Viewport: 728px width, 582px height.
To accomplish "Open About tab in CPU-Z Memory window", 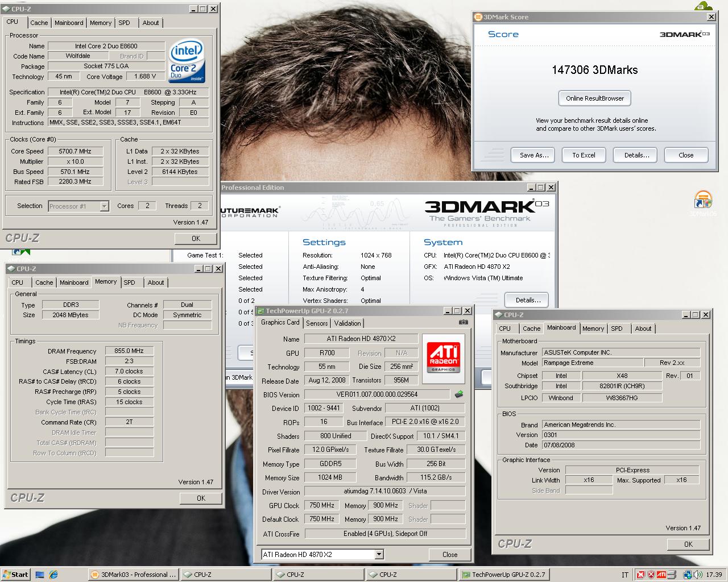I will click(156, 282).
